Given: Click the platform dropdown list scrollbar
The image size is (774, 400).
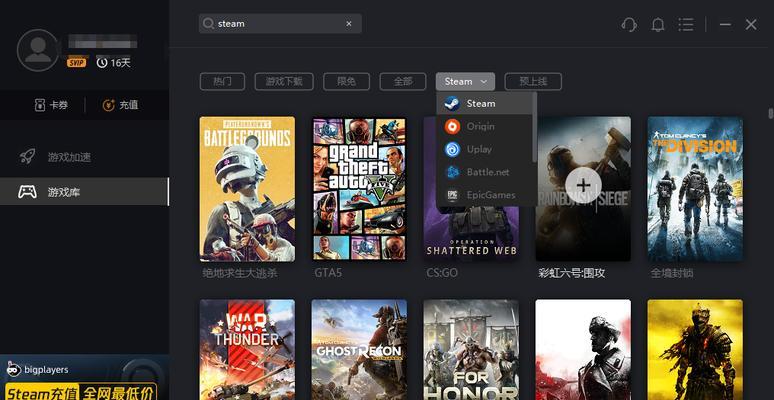Looking at the screenshot, I should 535,127.
